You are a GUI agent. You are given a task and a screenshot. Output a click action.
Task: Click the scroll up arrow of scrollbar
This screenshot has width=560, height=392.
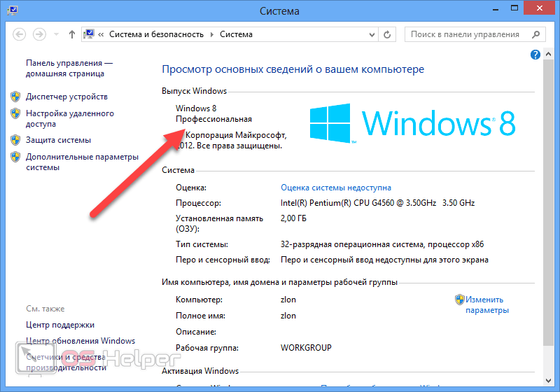click(x=549, y=55)
